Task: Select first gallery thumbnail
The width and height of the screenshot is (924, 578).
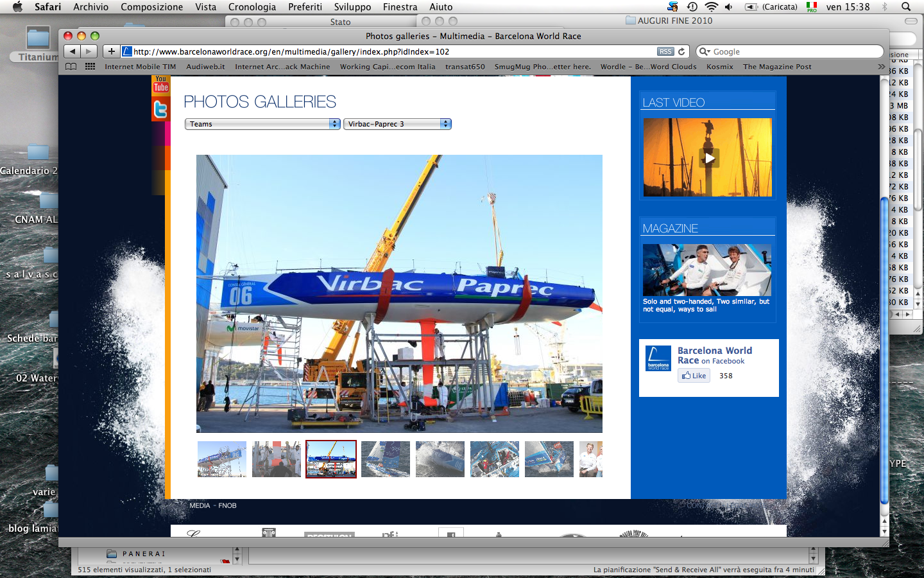Action: coord(222,459)
